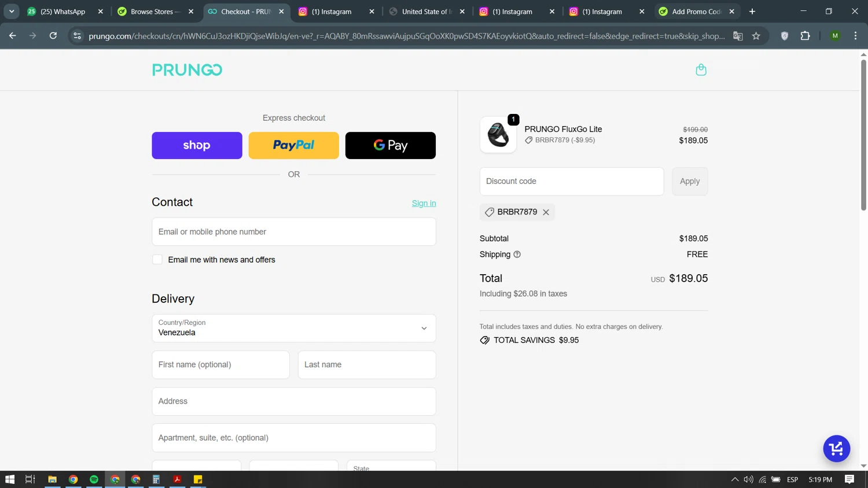Focus the Discount code field
The image size is (868, 488).
(572, 181)
